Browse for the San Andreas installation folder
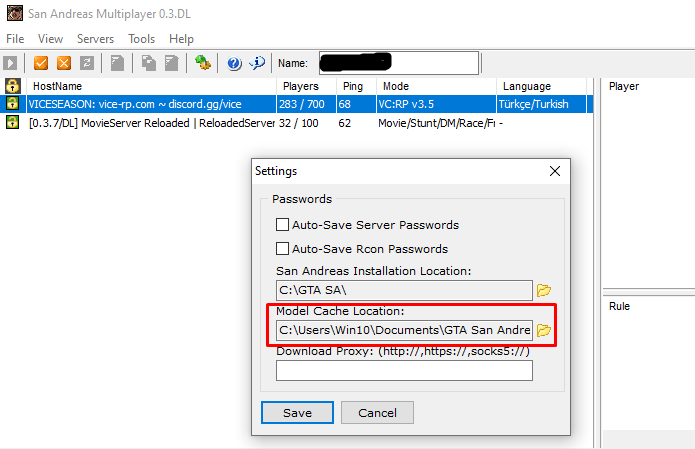 point(544,290)
